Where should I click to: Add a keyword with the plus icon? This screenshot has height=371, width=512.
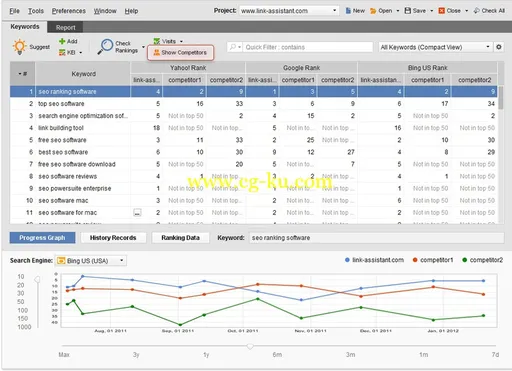click(x=62, y=41)
